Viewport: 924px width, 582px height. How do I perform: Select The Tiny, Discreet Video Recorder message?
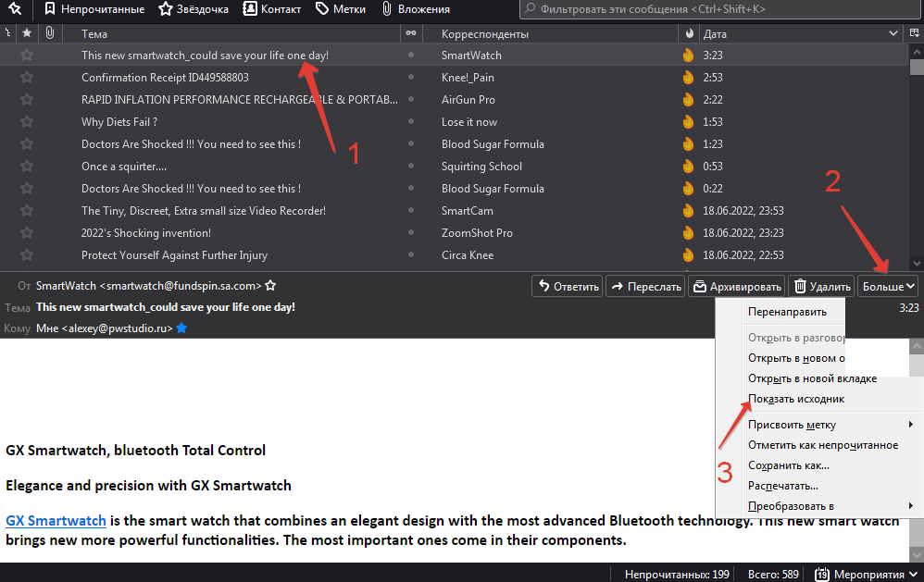click(454, 210)
